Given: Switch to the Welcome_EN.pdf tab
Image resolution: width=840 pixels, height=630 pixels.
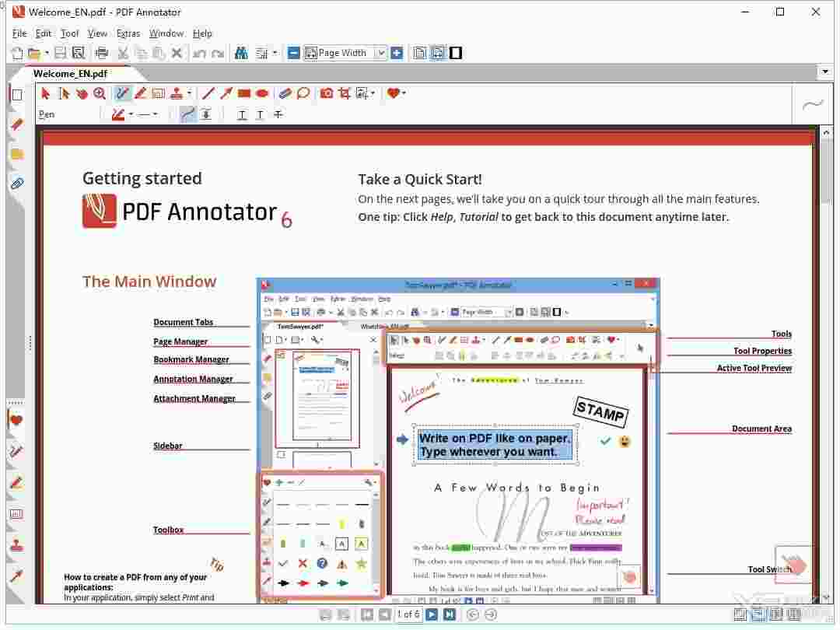Looking at the screenshot, I should 70,73.
